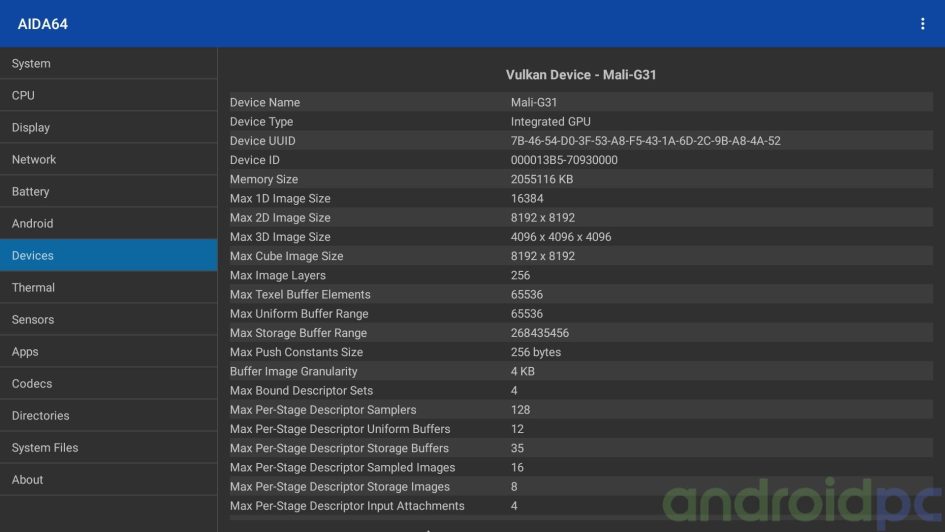The height and width of the screenshot is (532, 945).
Task: Click the Max Texel Buffer Elements label
Action: (x=300, y=295)
